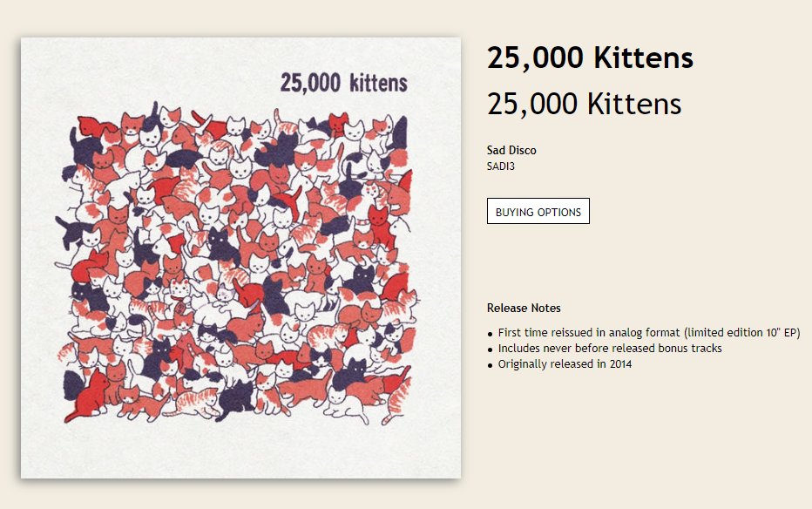The width and height of the screenshot is (812, 509).
Task: Select the SADI3 catalog number
Action: click(x=501, y=166)
